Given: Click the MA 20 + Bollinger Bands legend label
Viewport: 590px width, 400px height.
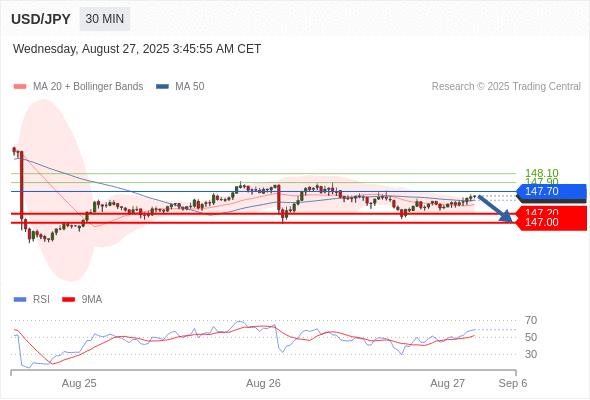Looking at the screenshot, I should pyautogui.click(x=88, y=87).
